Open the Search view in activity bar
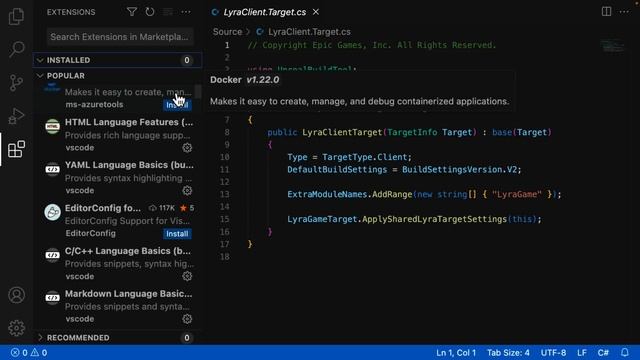640x360 pixels. tap(16, 49)
